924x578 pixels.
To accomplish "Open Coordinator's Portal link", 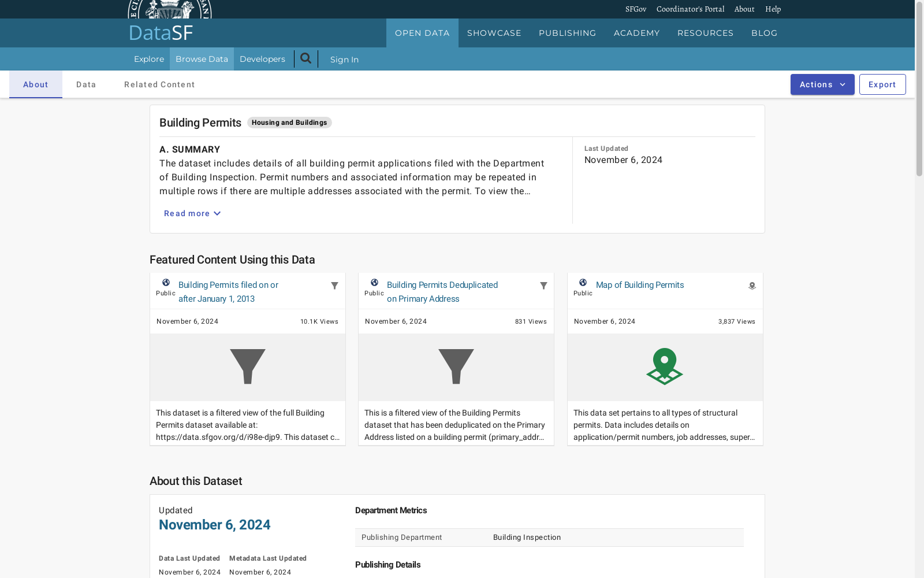I will (x=690, y=9).
